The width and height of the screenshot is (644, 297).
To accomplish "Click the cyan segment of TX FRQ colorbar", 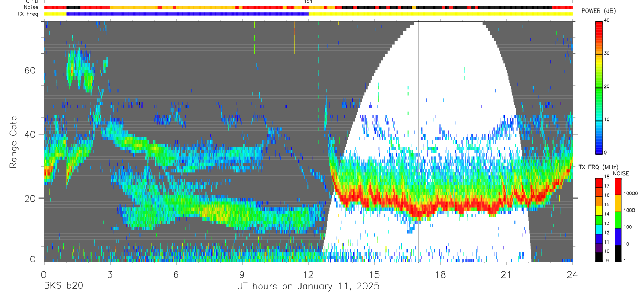I will [x=599, y=229].
